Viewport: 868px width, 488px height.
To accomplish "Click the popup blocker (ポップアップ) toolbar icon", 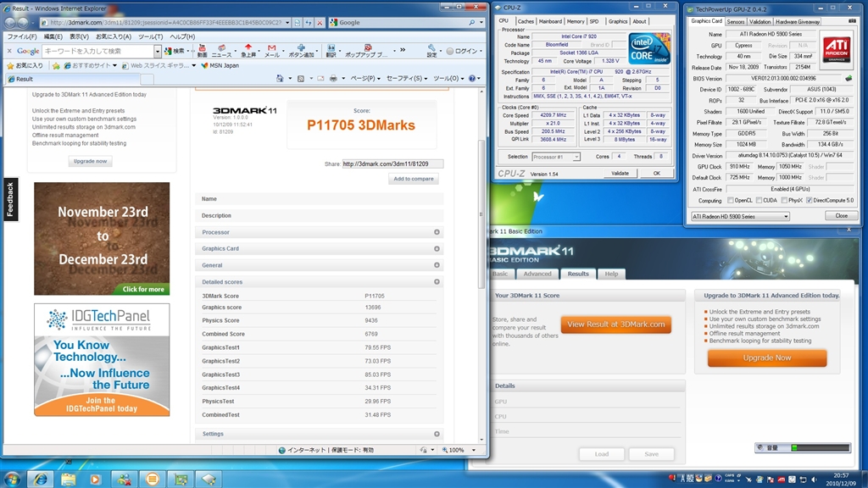I will (366, 50).
